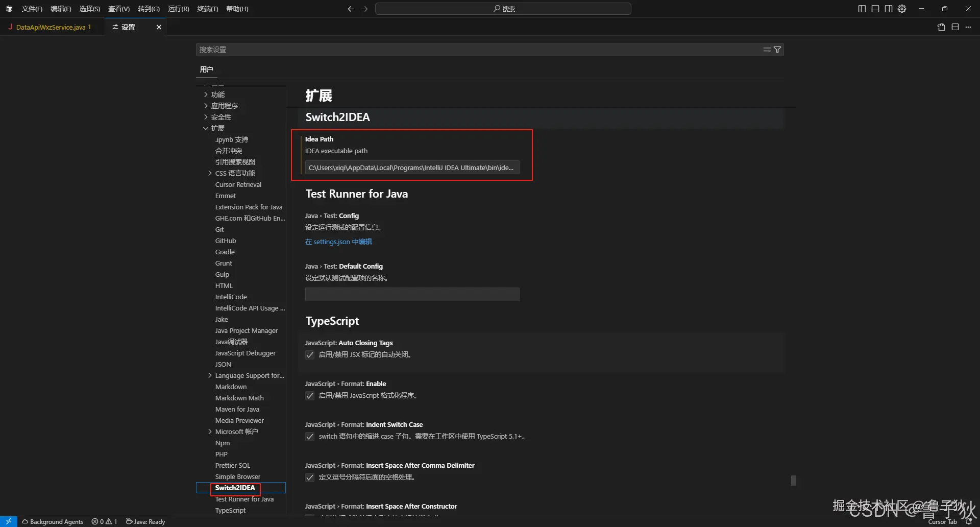Open Background Agents in status bar
Viewport: 980px width, 527px height.
pyautogui.click(x=53, y=521)
